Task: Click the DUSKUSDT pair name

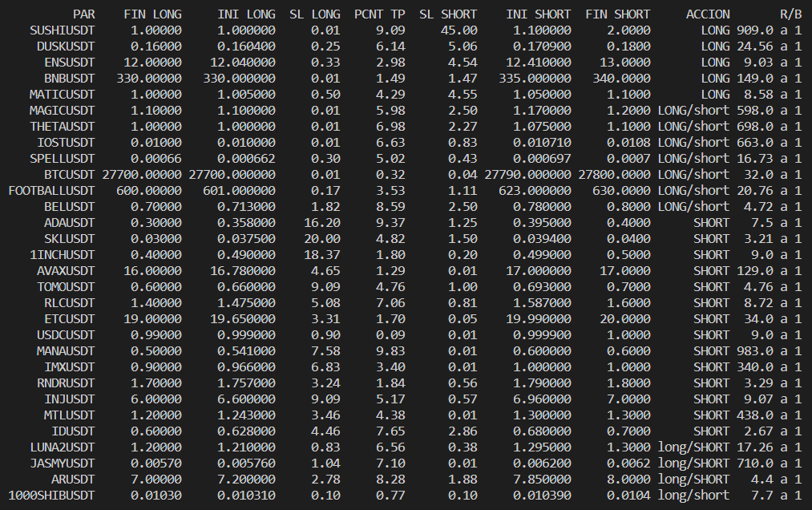Action: pos(66,47)
